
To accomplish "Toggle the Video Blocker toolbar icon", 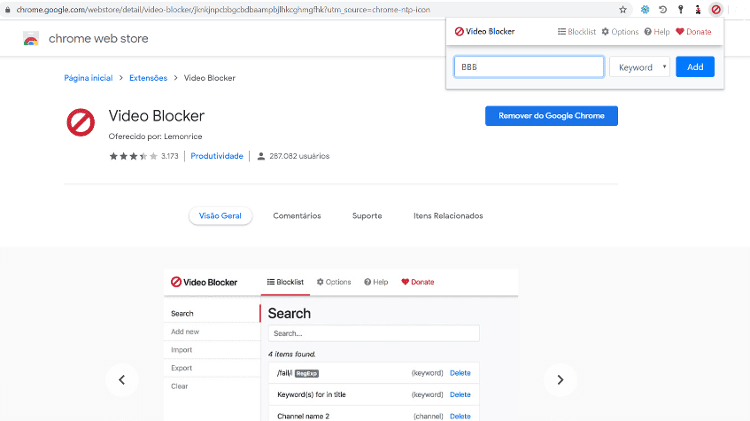I will coord(716,10).
